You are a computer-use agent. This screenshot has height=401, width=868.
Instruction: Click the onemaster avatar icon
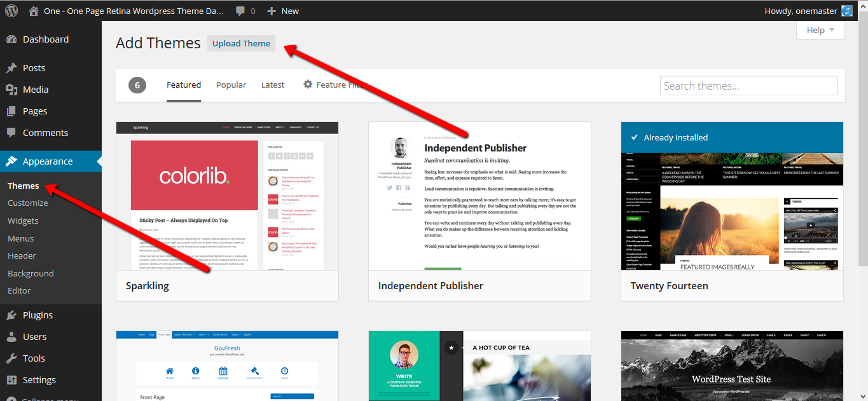(x=846, y=11)
